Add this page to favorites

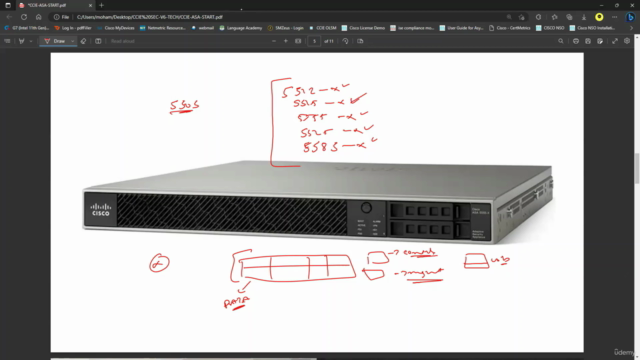pyautogui.click(x=522, y=17)
